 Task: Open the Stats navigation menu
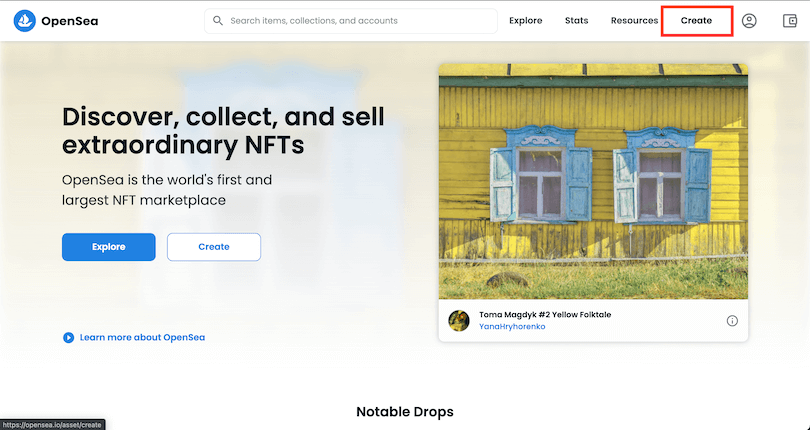click(x=576, y=21)
